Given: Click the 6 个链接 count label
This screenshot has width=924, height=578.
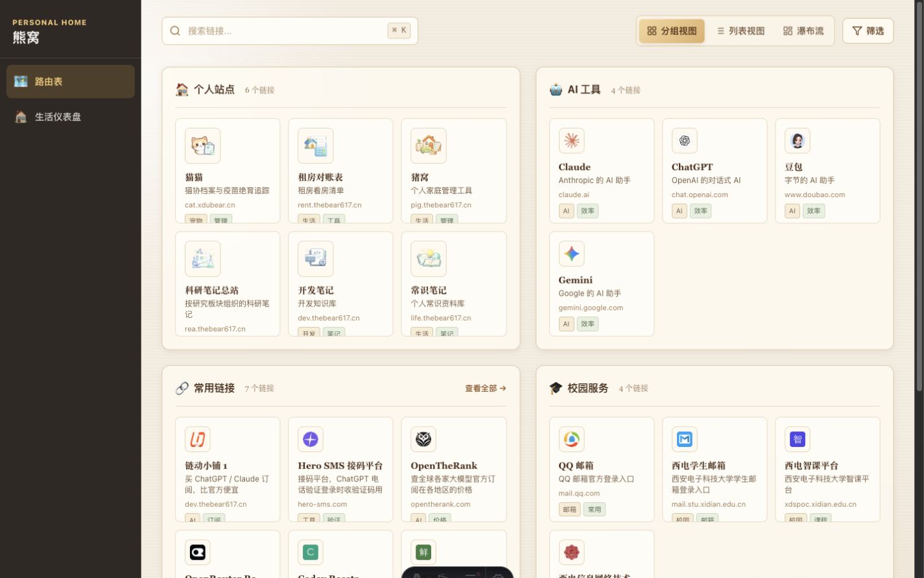Looking at the screenshot, I should coord(259,90).
